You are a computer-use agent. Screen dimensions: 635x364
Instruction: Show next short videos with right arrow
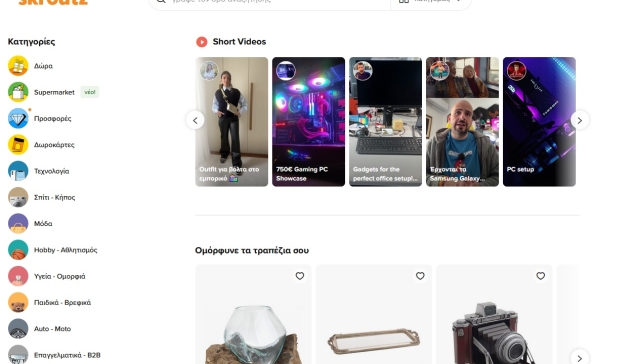coord(580,120)
